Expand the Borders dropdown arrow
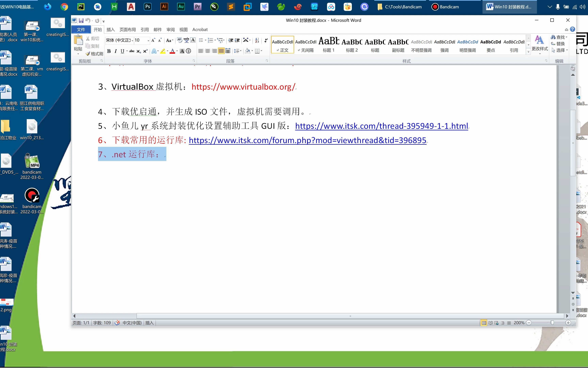588x368 pixels. pos(262,51)
